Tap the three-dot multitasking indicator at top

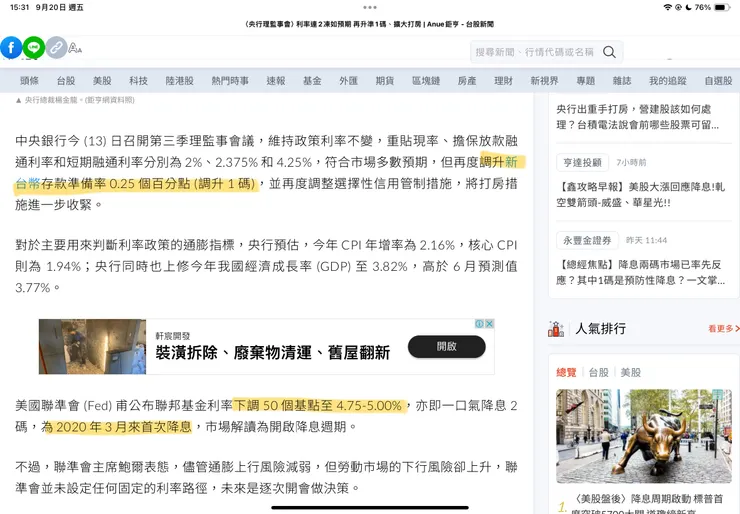click(x=370, y=7)
